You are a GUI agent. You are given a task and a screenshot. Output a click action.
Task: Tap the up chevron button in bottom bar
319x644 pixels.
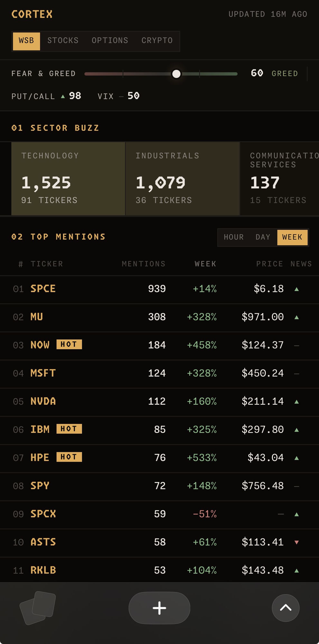point(286,608)
